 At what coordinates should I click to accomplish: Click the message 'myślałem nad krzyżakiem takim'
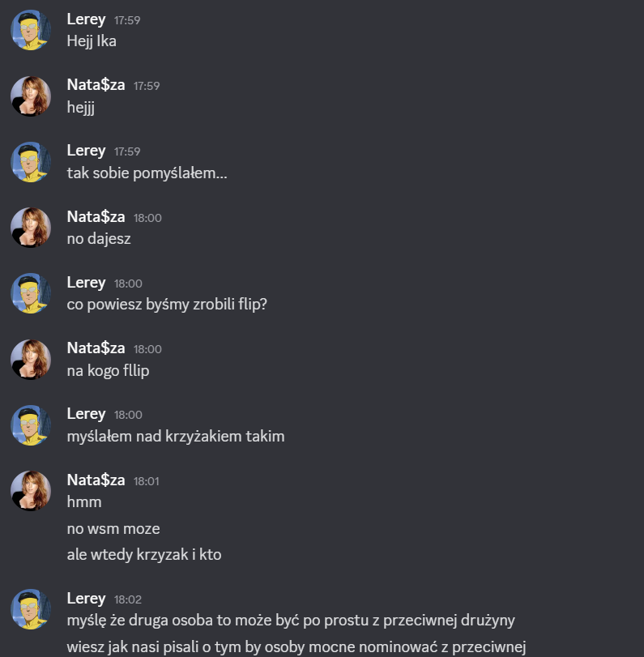[x=176, y=437]
